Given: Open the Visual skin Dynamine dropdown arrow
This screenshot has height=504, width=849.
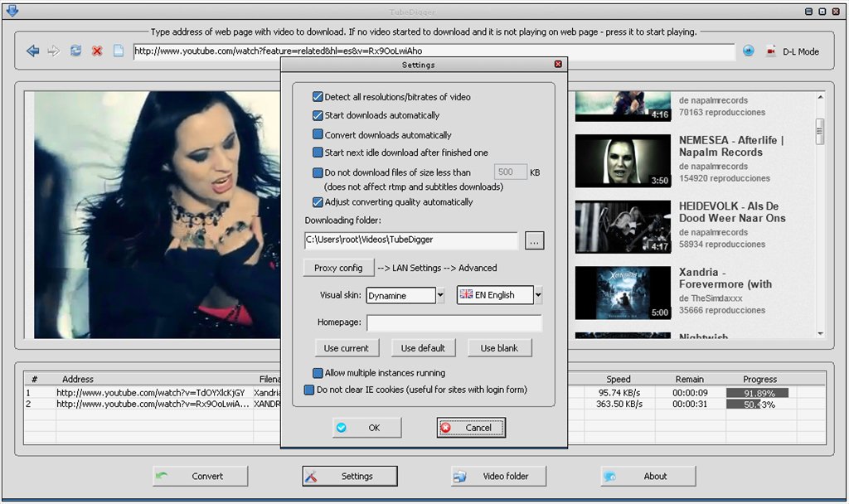Looking at the screenshot, I should coord(440,295).
